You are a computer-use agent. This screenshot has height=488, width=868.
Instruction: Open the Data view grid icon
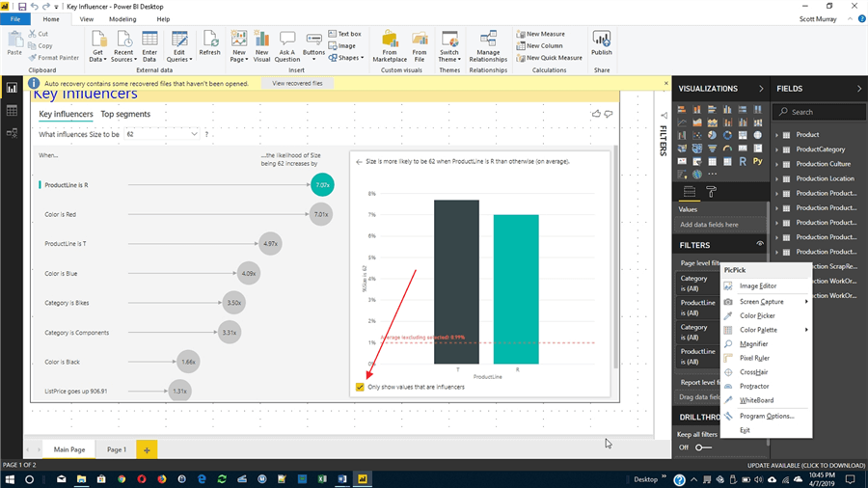click(12, 111)
